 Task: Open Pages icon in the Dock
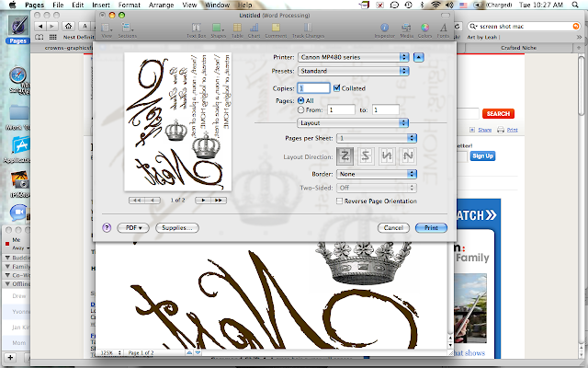tap(18, 27)
